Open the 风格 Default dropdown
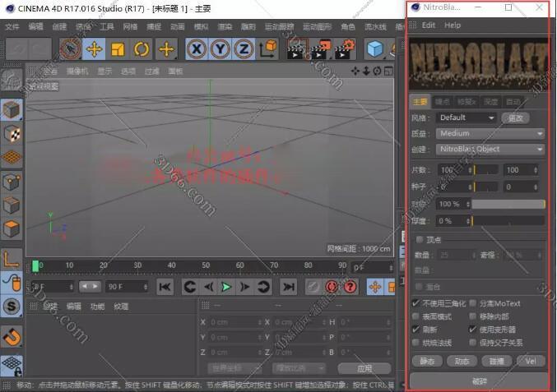The height and width of the screenshot is (392, 557). [x=466, y=118]
